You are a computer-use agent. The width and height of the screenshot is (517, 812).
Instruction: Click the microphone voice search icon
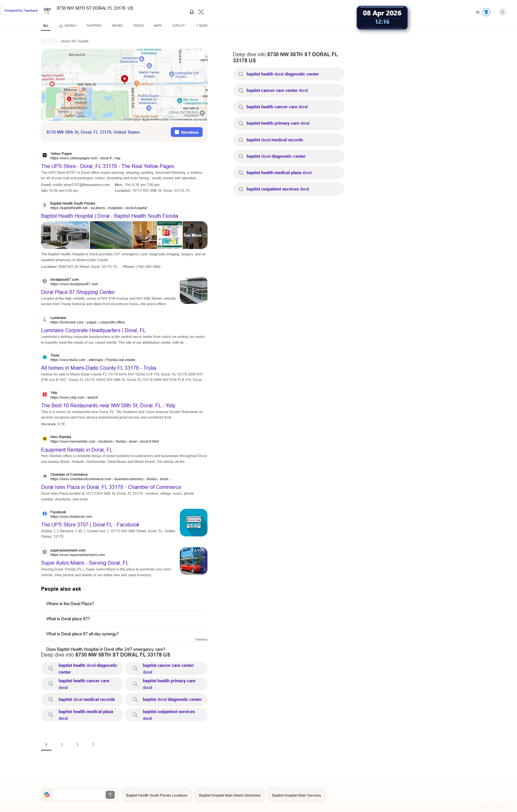(191, 12)
